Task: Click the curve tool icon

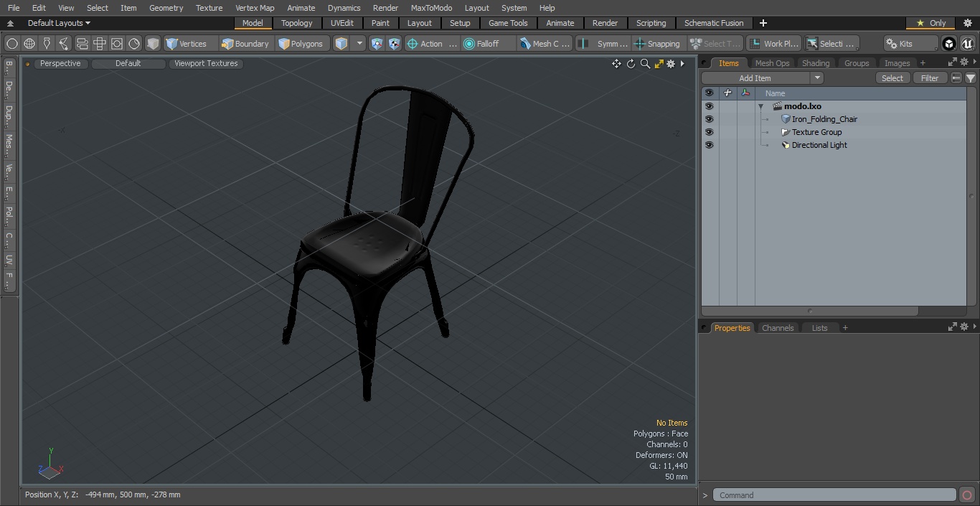Action: pyautogui.click(x=64, y=44)
